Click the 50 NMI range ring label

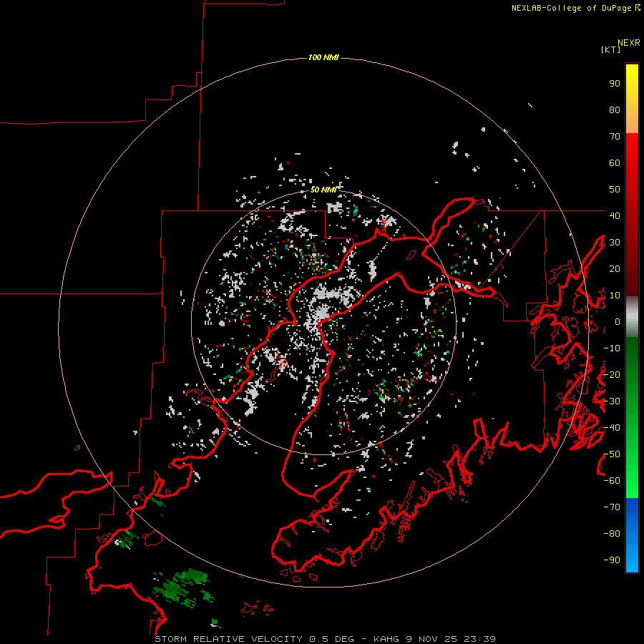pyautogui.click(x=323, y=190)
